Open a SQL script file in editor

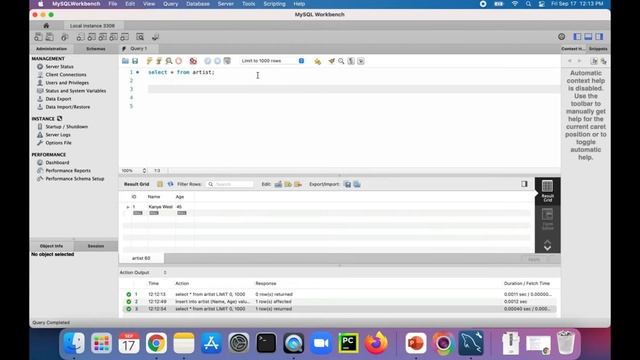[125, 61]
